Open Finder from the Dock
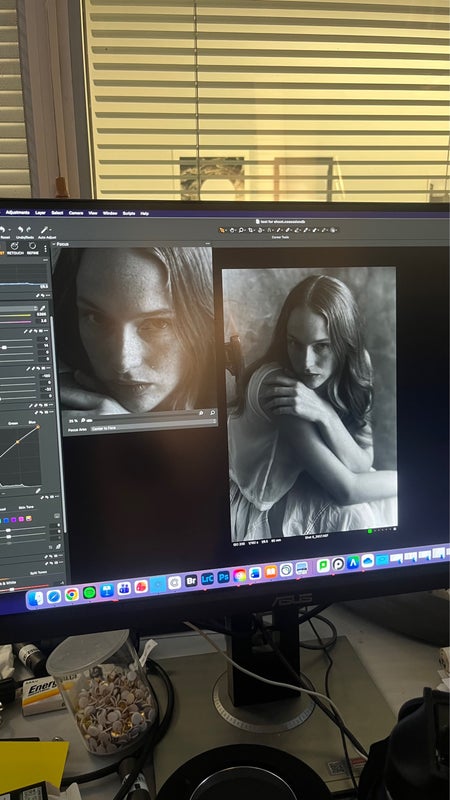The height and width of the screenshot is (800, 450). (36, 599)
